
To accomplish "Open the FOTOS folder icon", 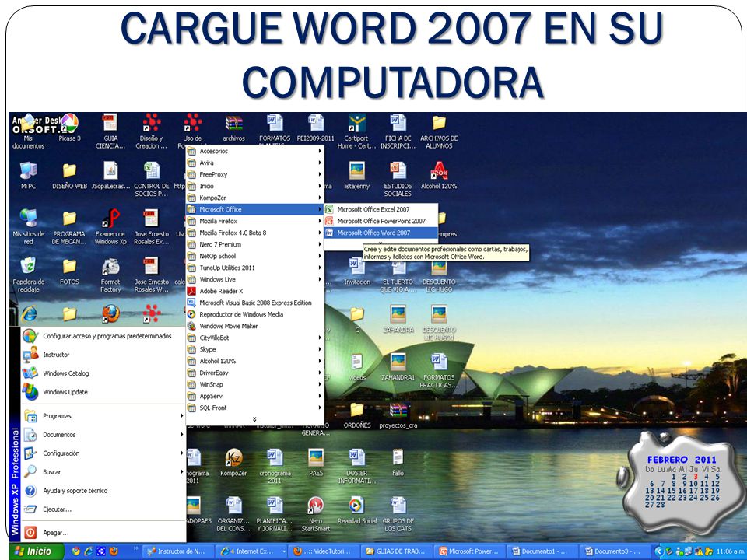I will click(69, 271).
